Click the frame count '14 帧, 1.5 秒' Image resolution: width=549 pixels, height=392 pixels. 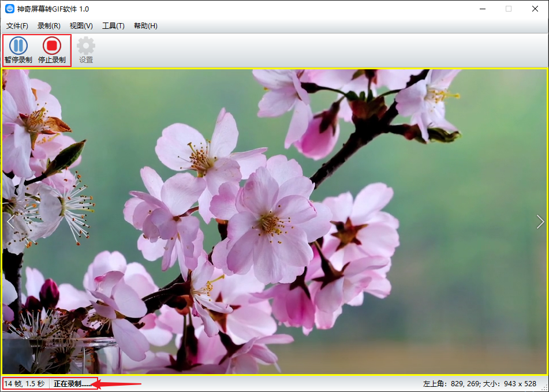pyautogui.click(x=24, y=384)
